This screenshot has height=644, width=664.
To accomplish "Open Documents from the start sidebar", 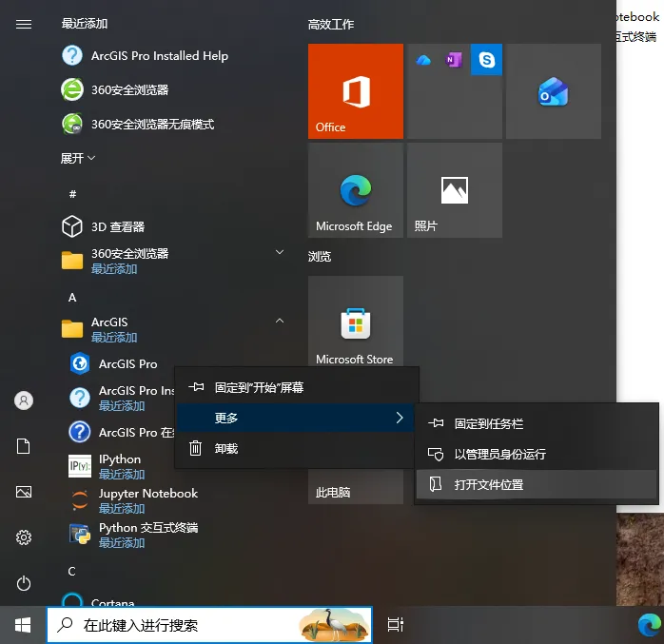I will [24, 446].
